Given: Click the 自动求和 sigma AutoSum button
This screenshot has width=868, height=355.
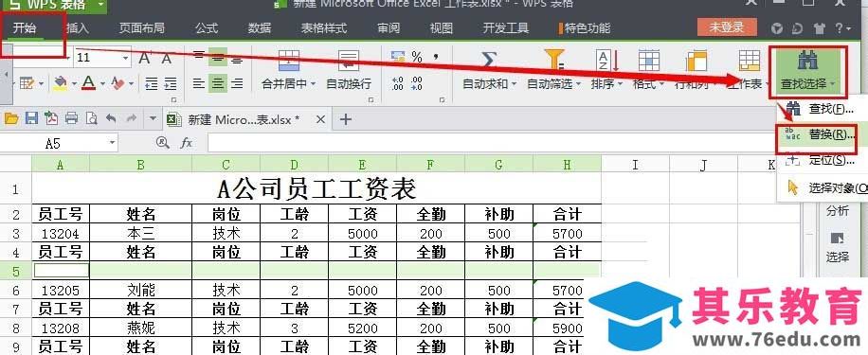Looking at the screenshot, I should click(x=489, y=70).
